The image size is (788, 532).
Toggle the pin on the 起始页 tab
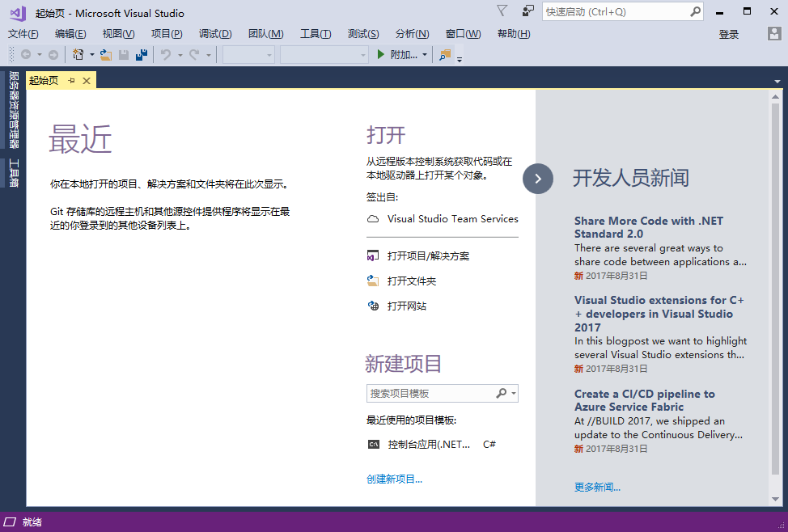71,80
